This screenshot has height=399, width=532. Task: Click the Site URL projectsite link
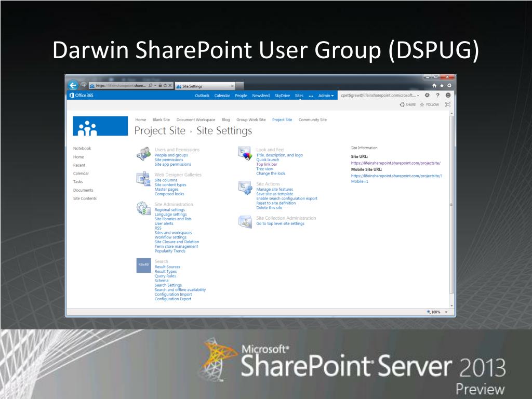[x=396, y=163]
